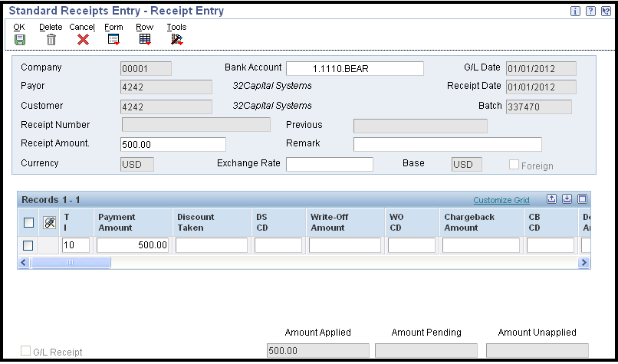The height and width of the screenshot is (364, 618).
Task: Check the grid header select-all checkbox
Action: [x=28, y=222]
